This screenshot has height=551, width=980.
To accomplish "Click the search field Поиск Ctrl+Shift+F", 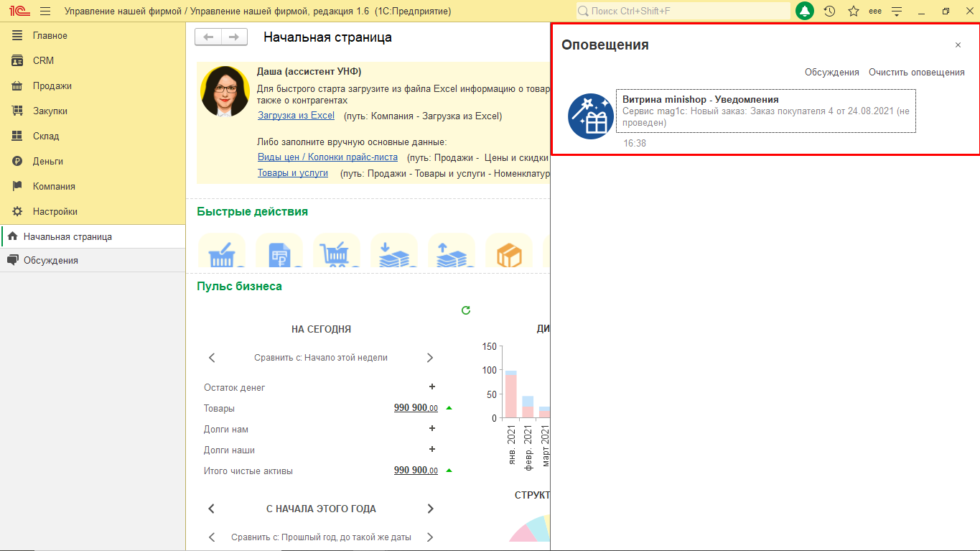I will (682, 11).
